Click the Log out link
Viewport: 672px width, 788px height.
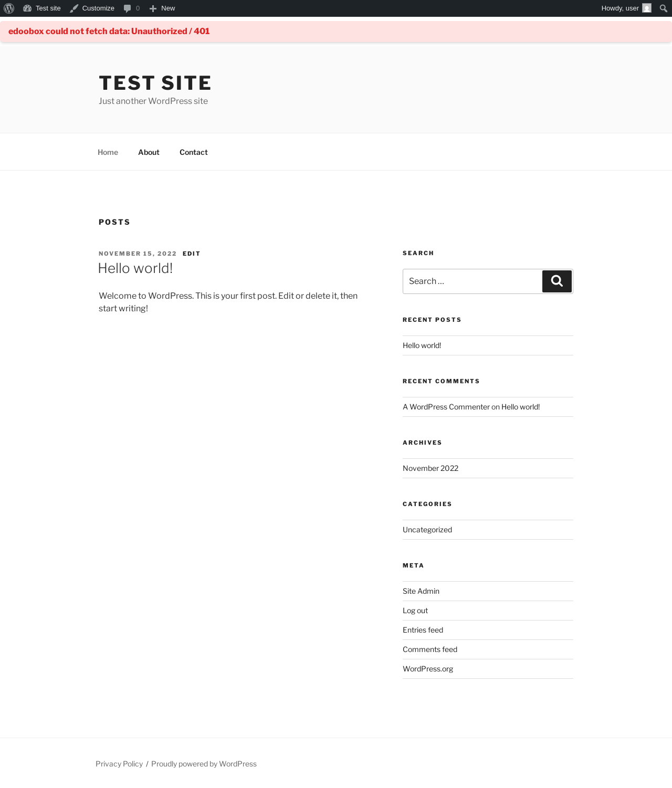point(415,611)
